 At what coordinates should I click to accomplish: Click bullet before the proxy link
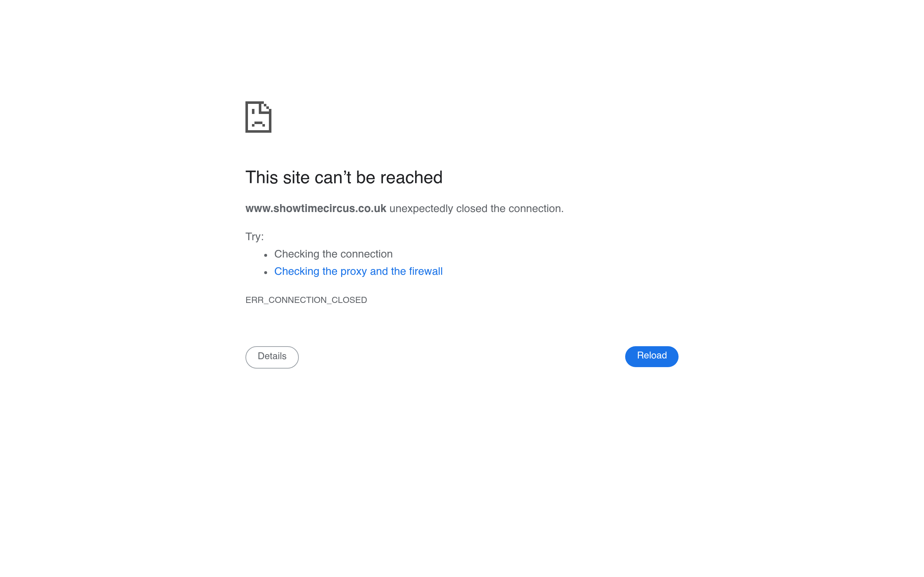(x=266, y=273)
